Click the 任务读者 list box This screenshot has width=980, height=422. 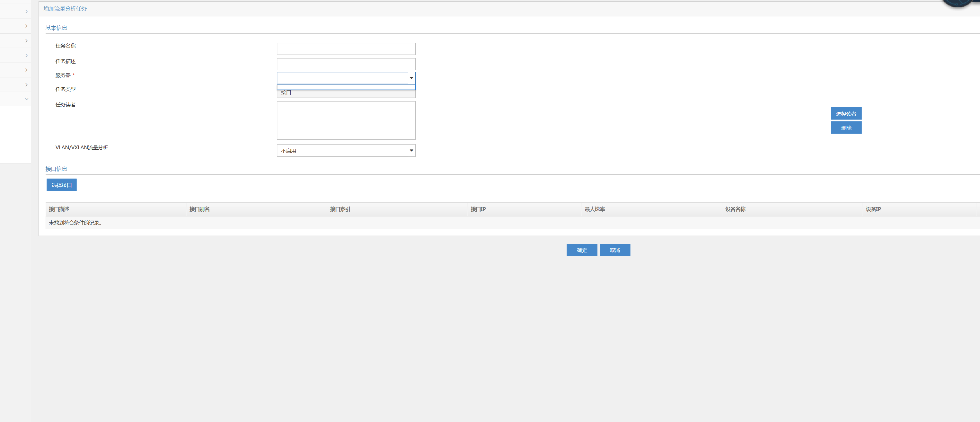click(x=346, y=120)
